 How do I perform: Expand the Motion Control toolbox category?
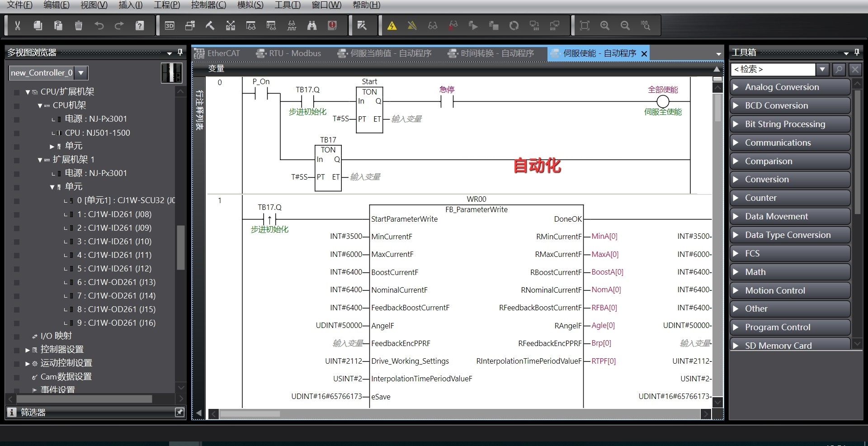pos(790,290)
